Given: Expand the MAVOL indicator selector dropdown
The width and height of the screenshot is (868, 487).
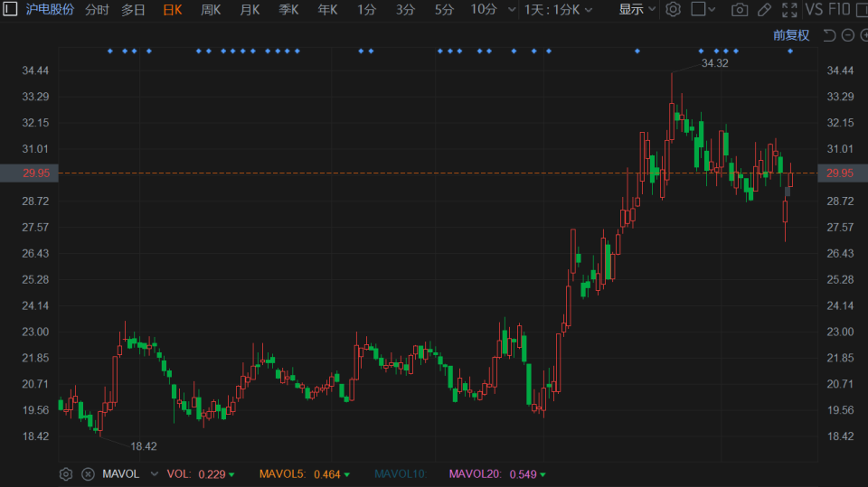Looking at the screenshot, I should point(153,474).
